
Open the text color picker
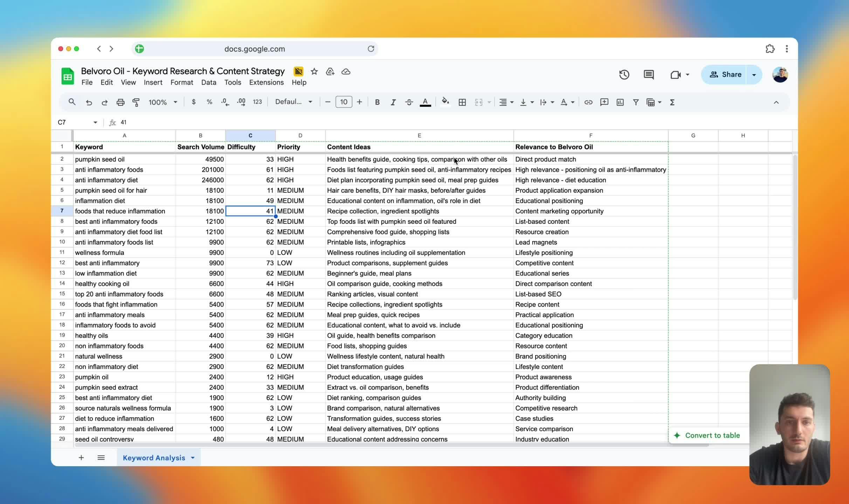click(425, 102)
